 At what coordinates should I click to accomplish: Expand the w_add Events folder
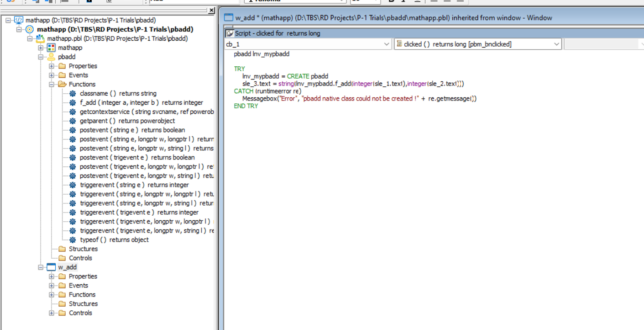click(52, 285)
